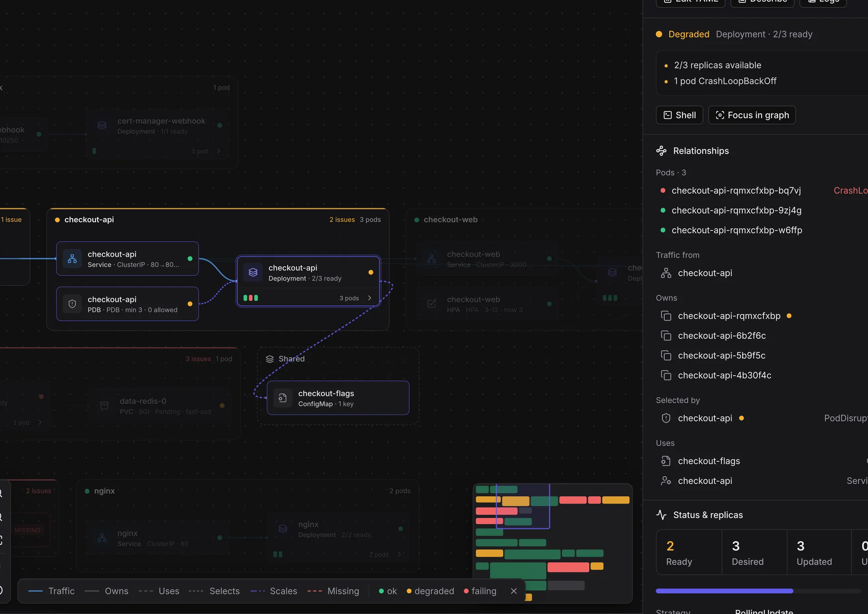Viewport: 868px width, 614px height.
Task: Open pod checkout-api-rqmxcfxbp-9zj4g
Action: tap(737, 210)
